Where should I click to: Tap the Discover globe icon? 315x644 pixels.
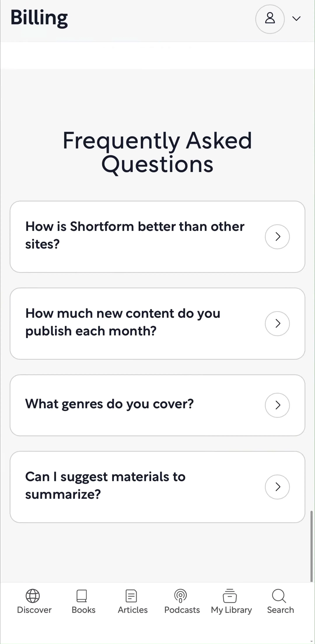point(33,596)
